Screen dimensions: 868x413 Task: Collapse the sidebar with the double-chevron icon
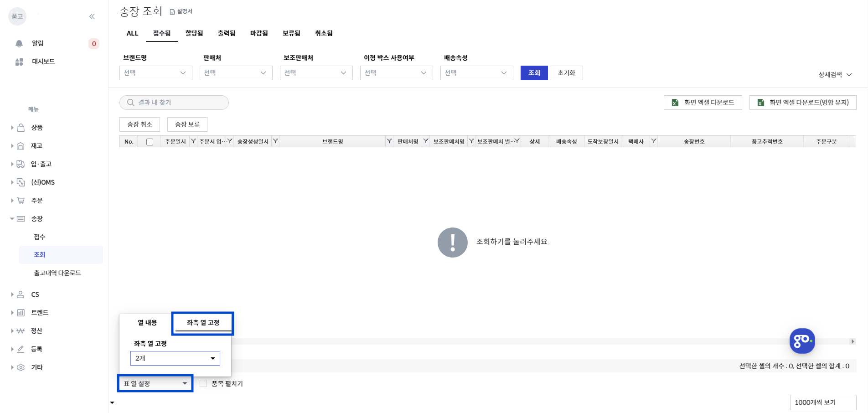point(92,16)
